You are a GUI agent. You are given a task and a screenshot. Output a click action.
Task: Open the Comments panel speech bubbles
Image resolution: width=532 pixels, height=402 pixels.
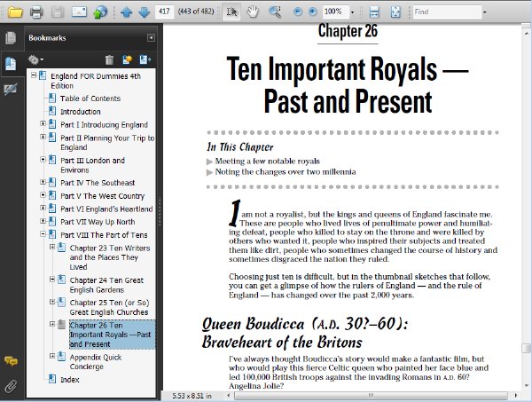coord(11,361)
